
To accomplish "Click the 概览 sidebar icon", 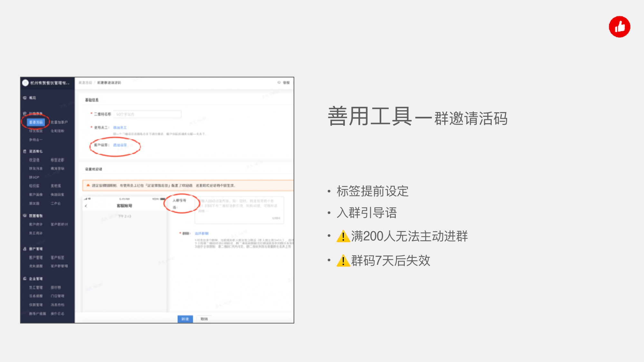I will (x=25, y=98).
